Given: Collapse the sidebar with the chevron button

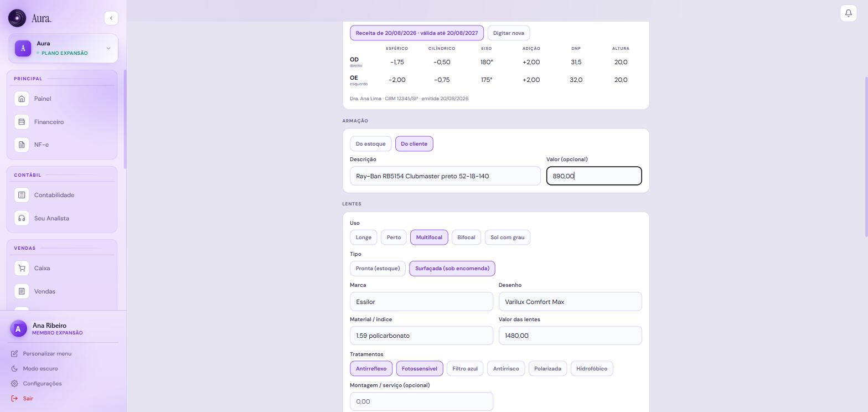Looking at the screenshot, I should (111, 18).
